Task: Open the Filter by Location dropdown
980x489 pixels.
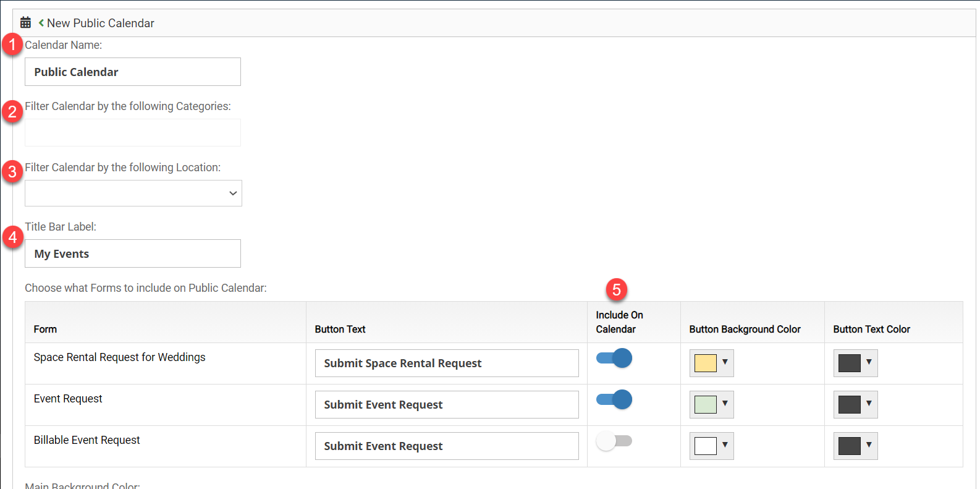Action: [133, 193]
